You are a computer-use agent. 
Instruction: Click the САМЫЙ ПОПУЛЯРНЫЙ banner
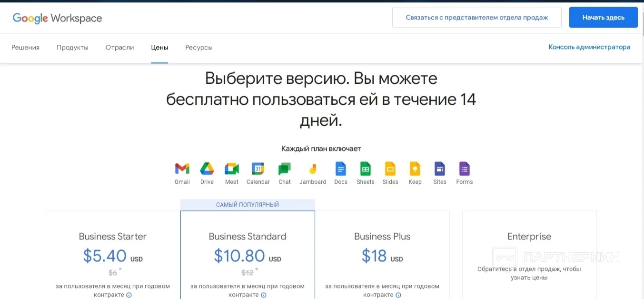[x=248, y=205]
